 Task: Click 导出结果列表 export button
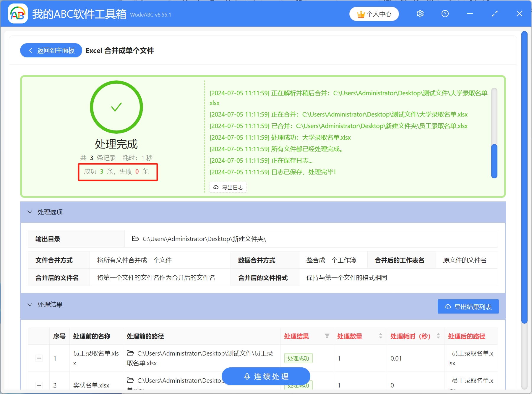[468, 307]
